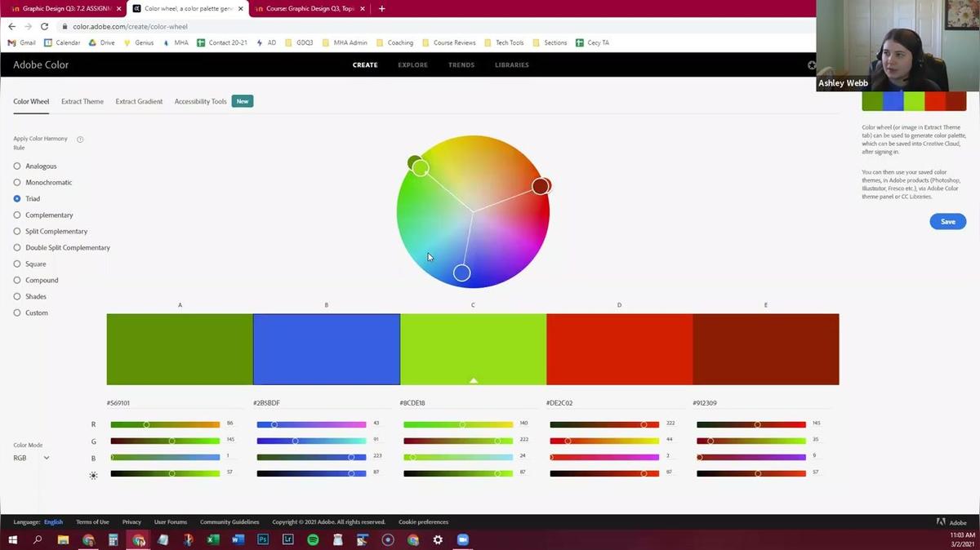Open Excel from the taskbar
This screenshot has width=980, height=550.
tap(212, 539)
